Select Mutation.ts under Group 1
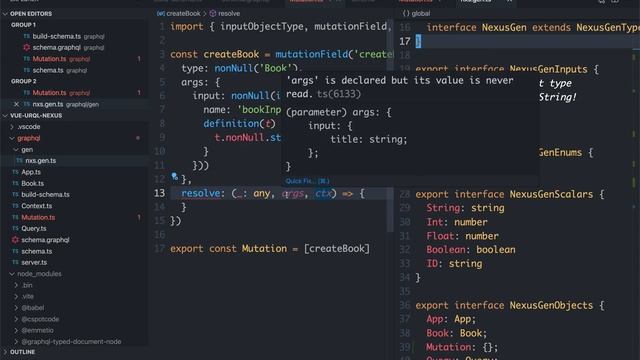The width and height of the screenshot is (640, 360). [49, 59]
